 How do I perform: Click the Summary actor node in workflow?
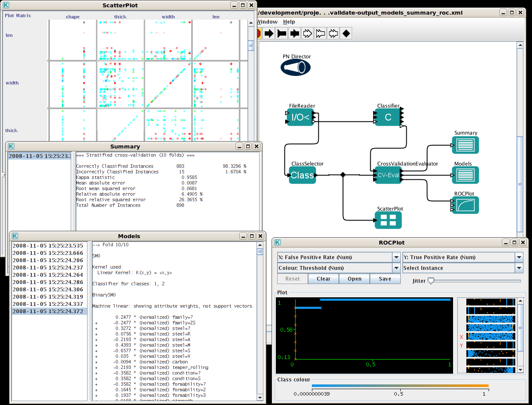(466, 145)
